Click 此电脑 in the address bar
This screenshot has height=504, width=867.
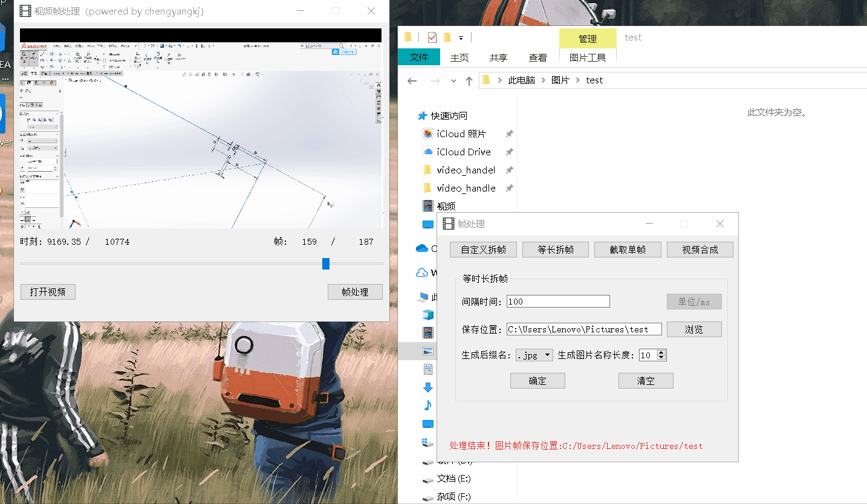(522, 80)
